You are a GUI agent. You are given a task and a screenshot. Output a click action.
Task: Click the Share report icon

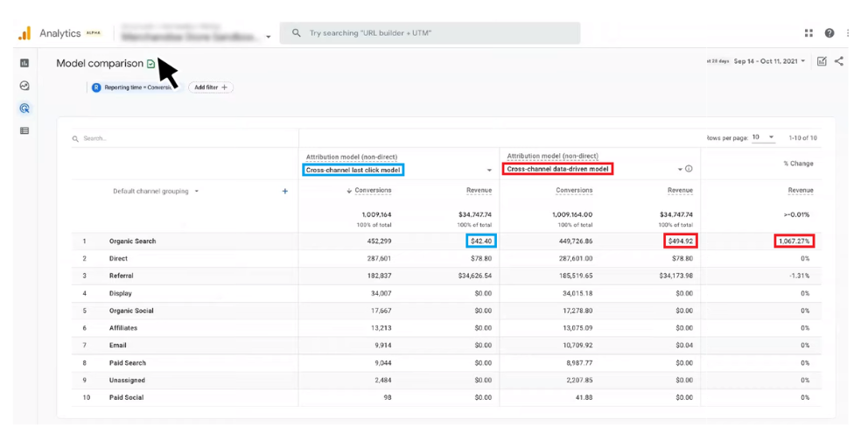[x=839, y=61]
